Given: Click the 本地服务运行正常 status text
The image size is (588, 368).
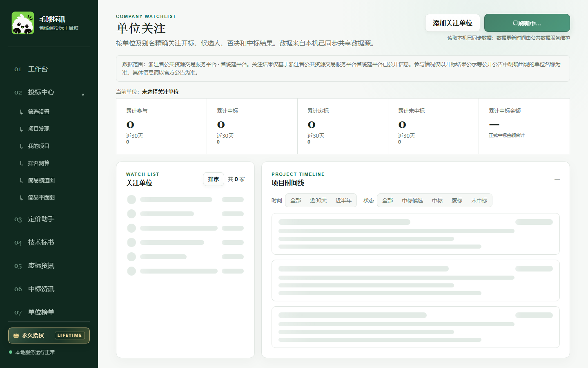Looking at the screenshot, I should (x=35, y=352).
